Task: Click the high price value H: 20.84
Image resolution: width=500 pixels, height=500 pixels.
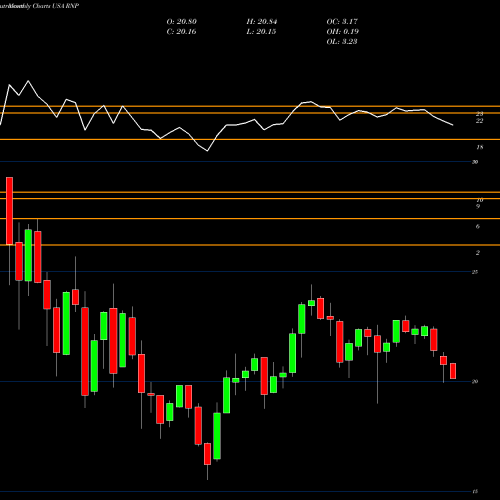Action: point(262,22)
